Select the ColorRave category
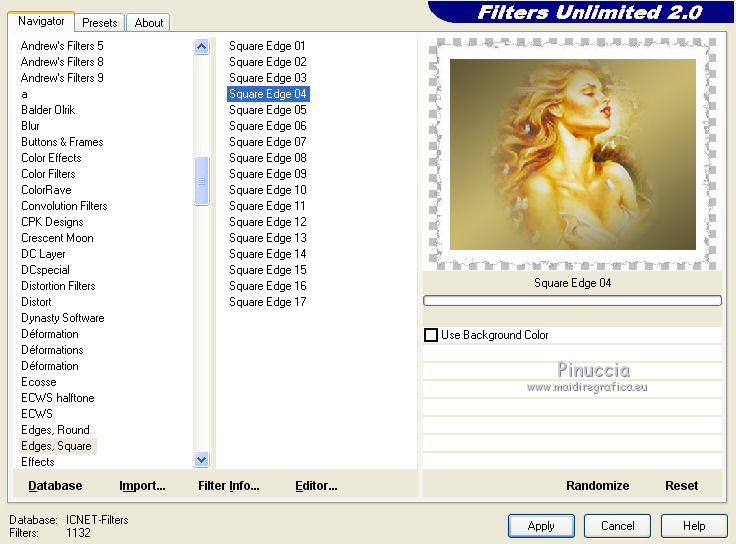 point(46,190)
